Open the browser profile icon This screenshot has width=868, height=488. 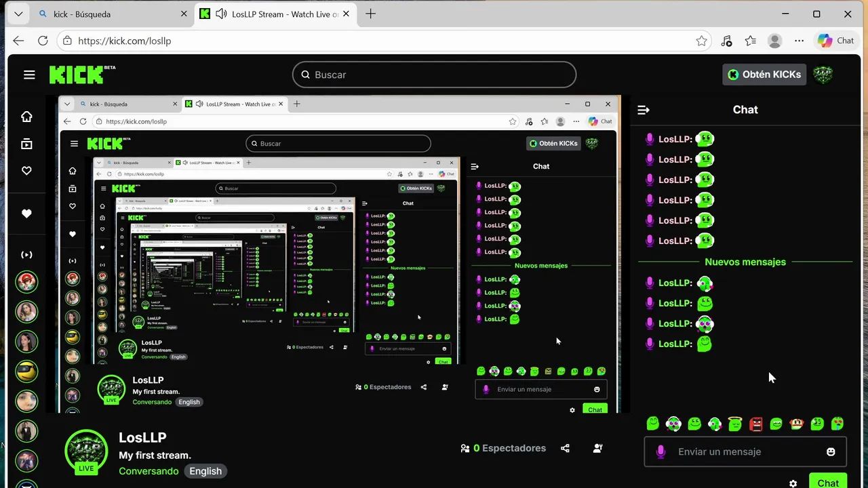pyautogui.click(x=774, y=41)
